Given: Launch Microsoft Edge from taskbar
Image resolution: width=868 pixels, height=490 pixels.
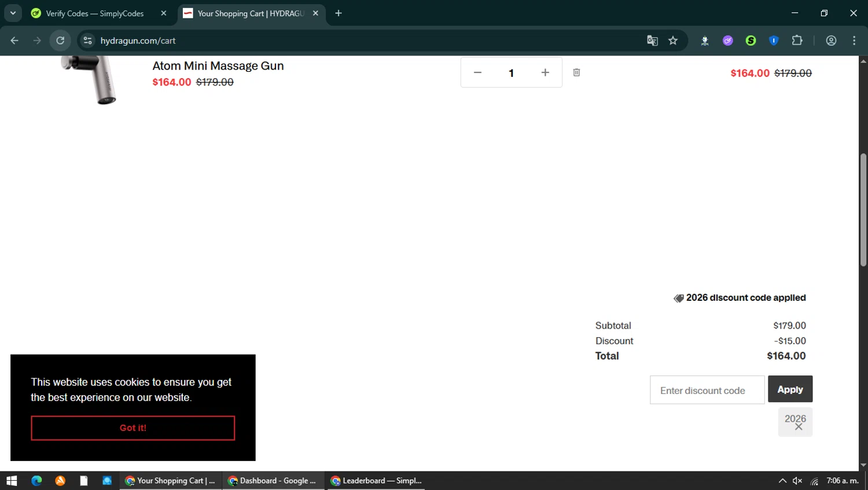Looking at the screenshot, I should click(x=36, y=481).
